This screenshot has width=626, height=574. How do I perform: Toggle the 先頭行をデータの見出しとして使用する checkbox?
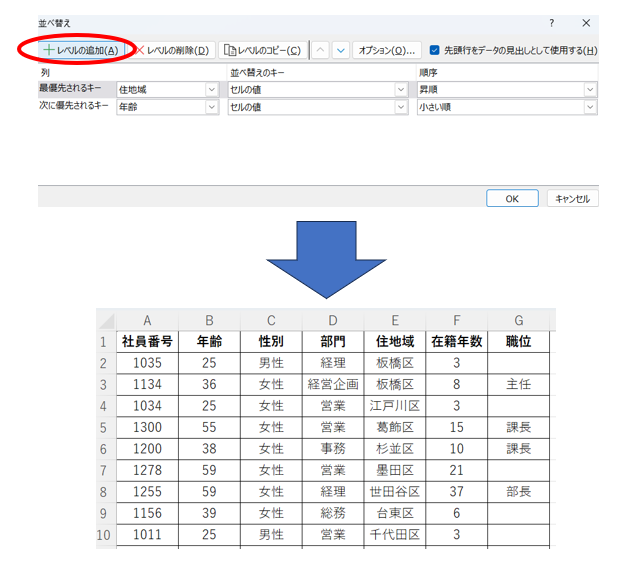[x=434, y=50]
